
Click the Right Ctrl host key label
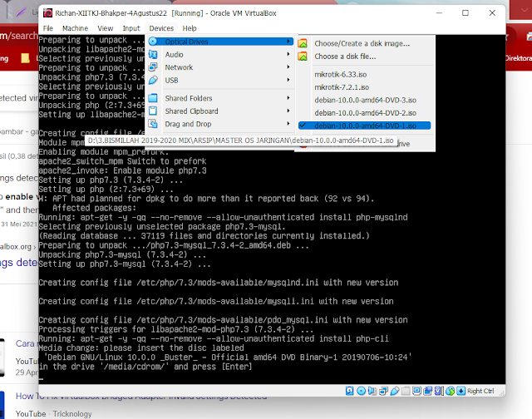pos(480,391)
